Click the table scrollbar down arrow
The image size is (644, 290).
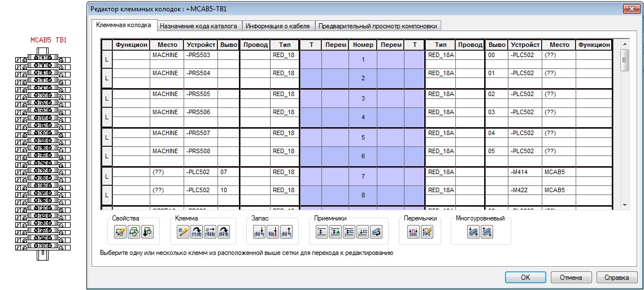[x=624, y=204]
